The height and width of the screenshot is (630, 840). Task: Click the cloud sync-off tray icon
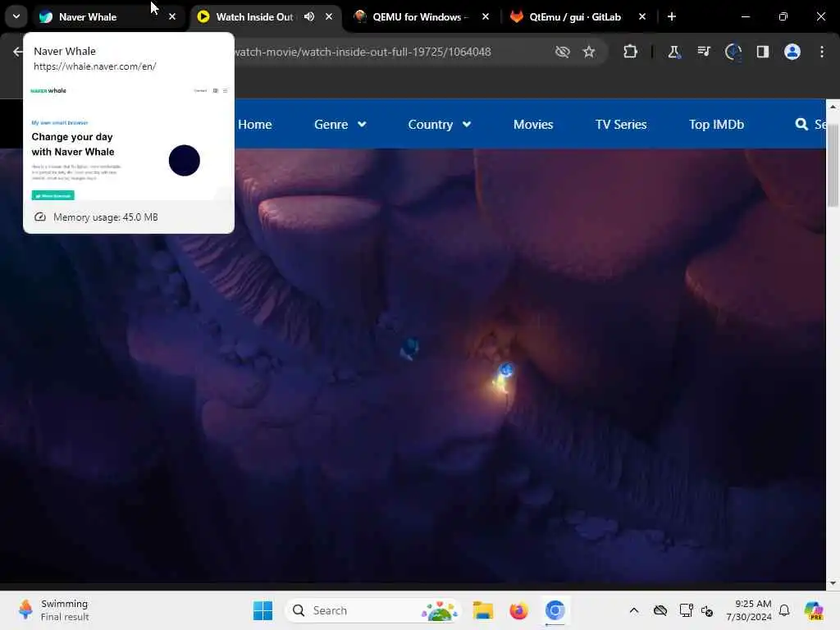[x=660, y=610]
